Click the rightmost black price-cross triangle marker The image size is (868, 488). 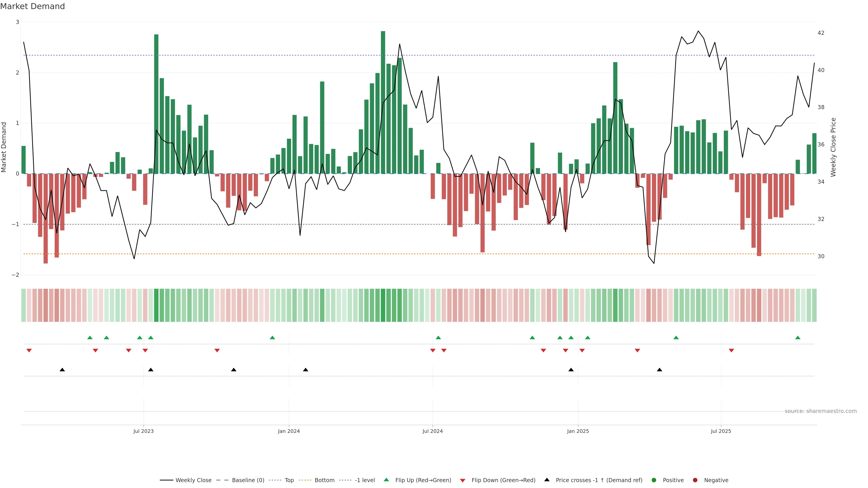[659, 370]
